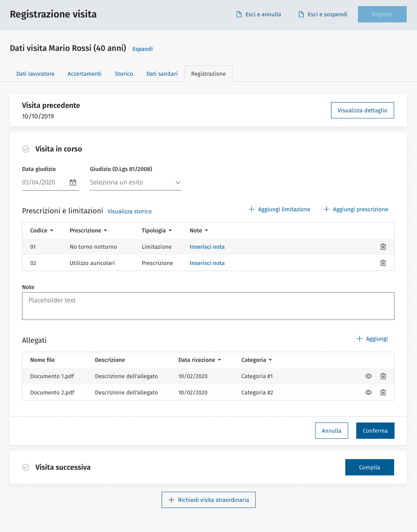Image resolution: width=417 pixels, height=532 pixels.
Task: Click the plus icon of Aggiungi limitazione
Action: click(x=251, y=209)
